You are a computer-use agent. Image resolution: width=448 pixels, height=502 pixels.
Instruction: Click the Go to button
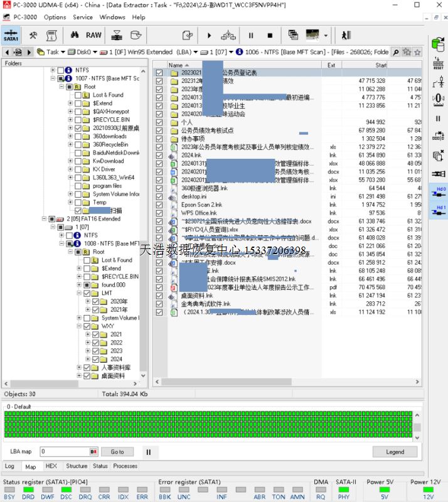117,452
